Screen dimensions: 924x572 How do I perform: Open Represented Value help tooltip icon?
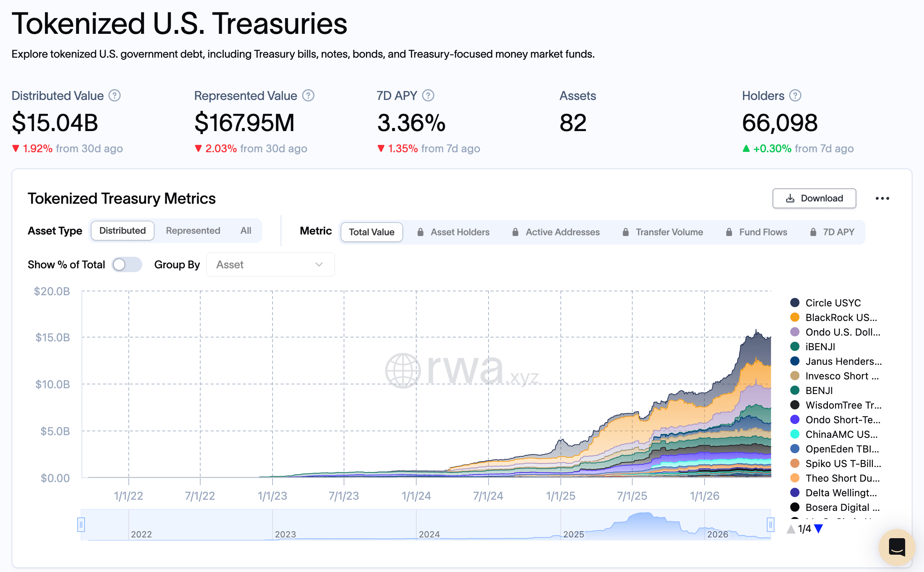pos(308,96)
